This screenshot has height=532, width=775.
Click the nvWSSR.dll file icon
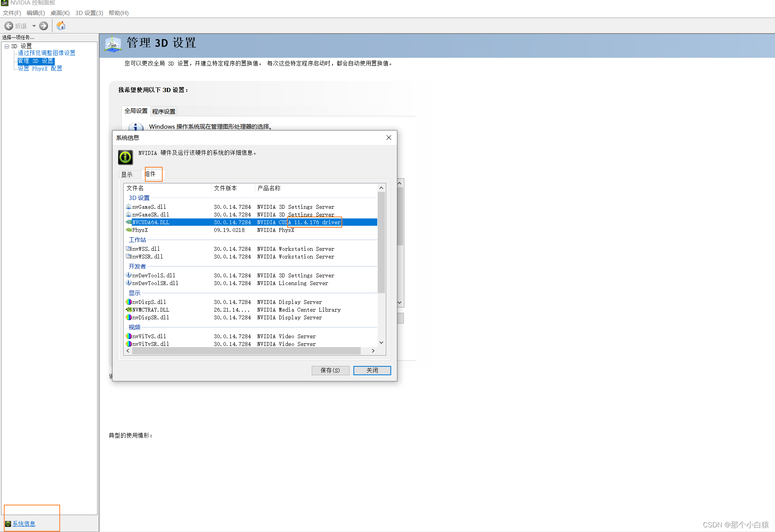pyautogui.click(x=129, y=257)
